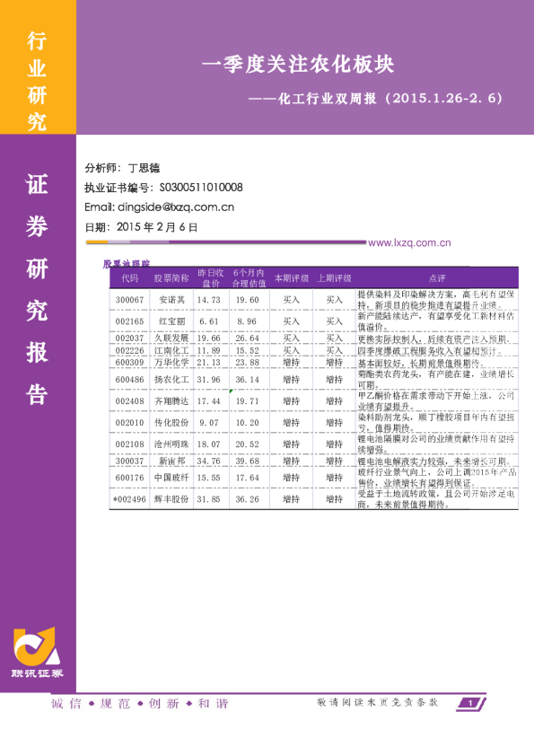Image resolution: width=534 pixels, height=756 pixels.
Task: Select stock code 002108
Action: pyautogui.click(x=129, y=444)
